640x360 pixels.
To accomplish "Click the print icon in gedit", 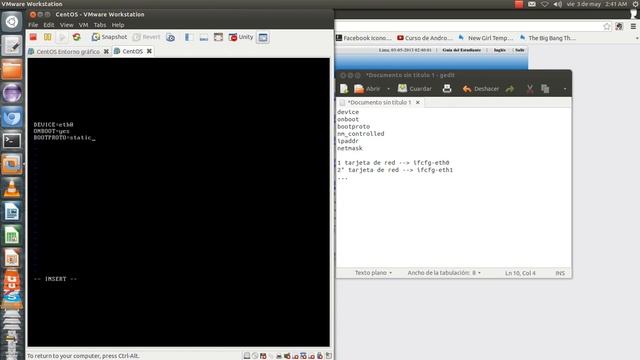I will coord(447,89).
